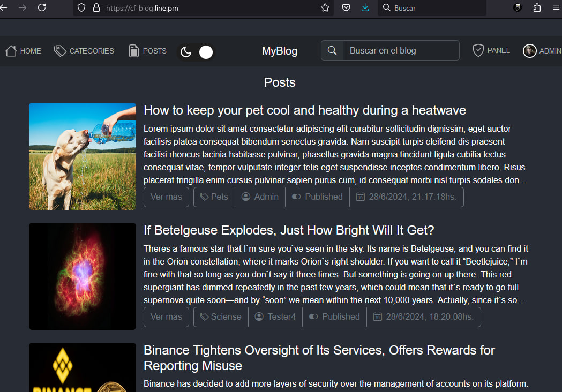Open the dog drinking water thumbnail
This screenshot has width=562, height=392.
coord(83,156)
